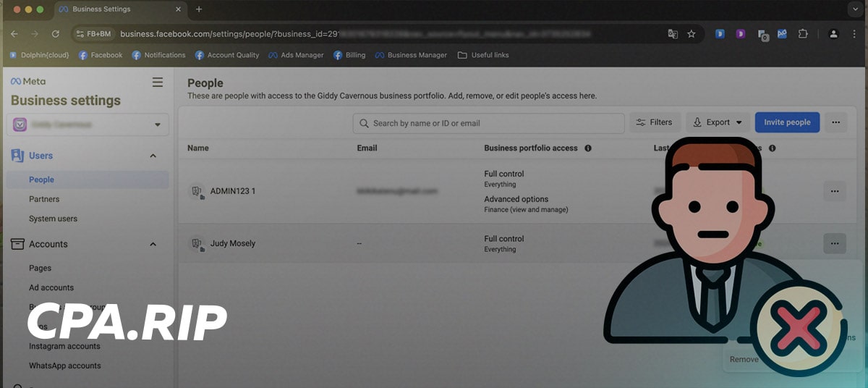Image resolution: width=868 pixels, height=388 pixels.
Task: Open Ad accounts under Accounts
Action: pos(51,287)
